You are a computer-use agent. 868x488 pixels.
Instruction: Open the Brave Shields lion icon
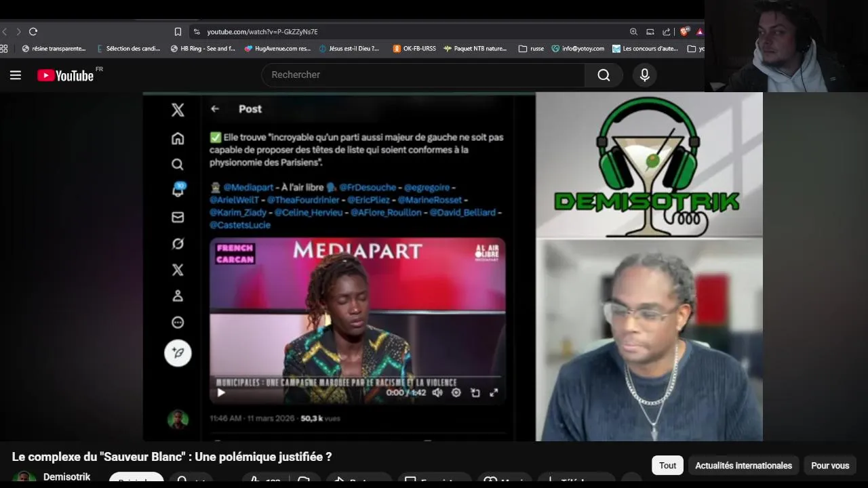click(685, 31)
